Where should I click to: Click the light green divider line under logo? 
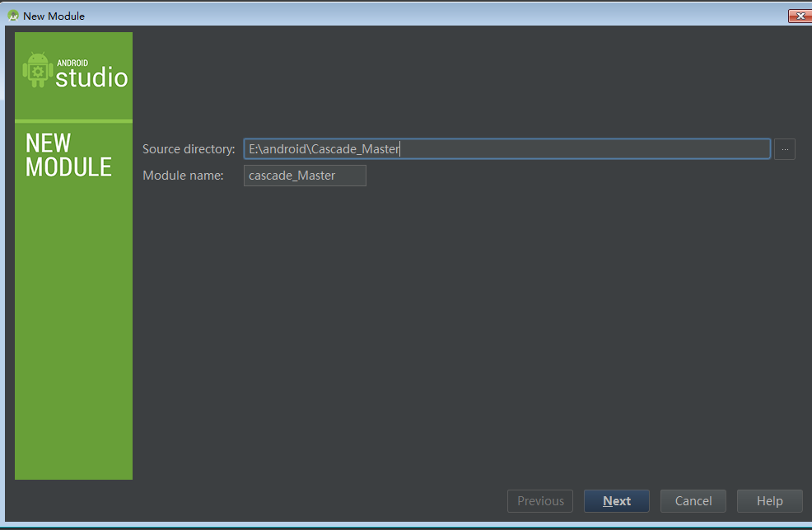click(x=73, y=121)
